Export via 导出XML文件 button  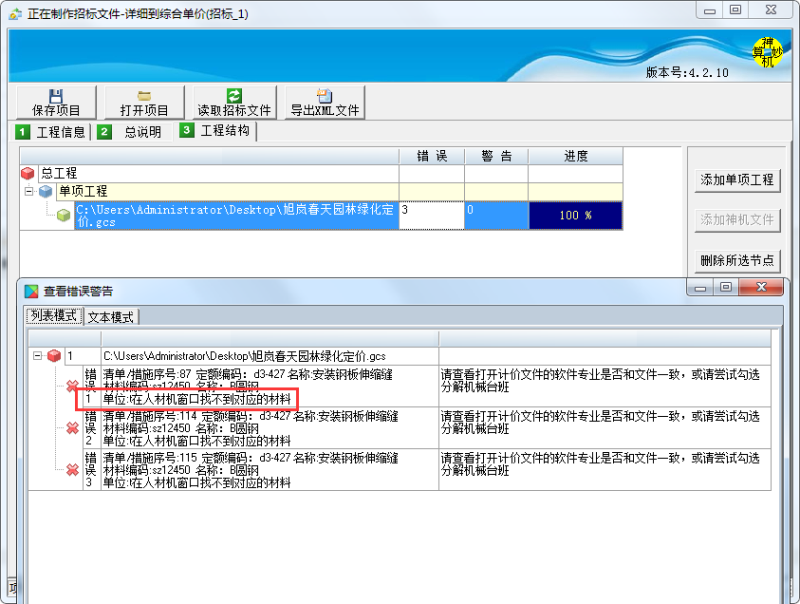pyautogui.click(x=324, y=102)
